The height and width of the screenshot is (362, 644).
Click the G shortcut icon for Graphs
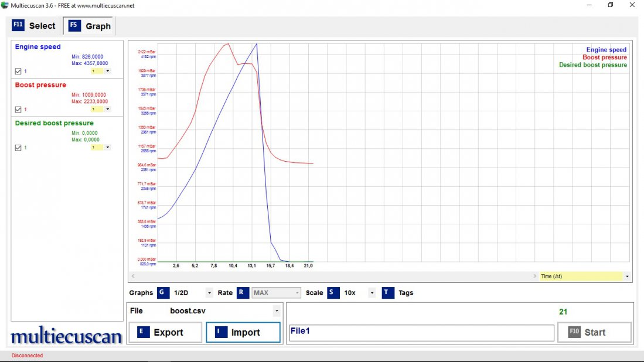coord(163,292)
